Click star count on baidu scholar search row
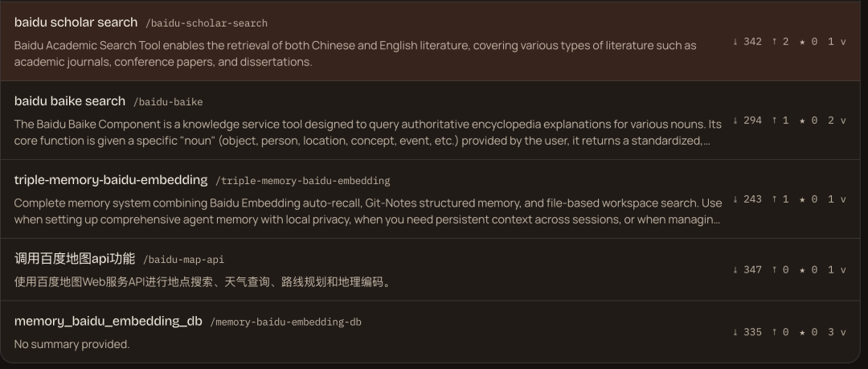Viewport: 868px width, 369px height. click(809, 41)
